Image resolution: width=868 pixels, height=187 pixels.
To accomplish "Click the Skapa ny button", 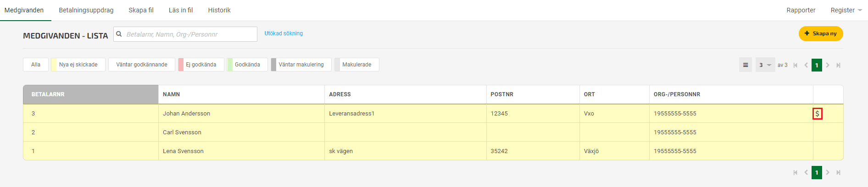I will click(x=821, y=33).
